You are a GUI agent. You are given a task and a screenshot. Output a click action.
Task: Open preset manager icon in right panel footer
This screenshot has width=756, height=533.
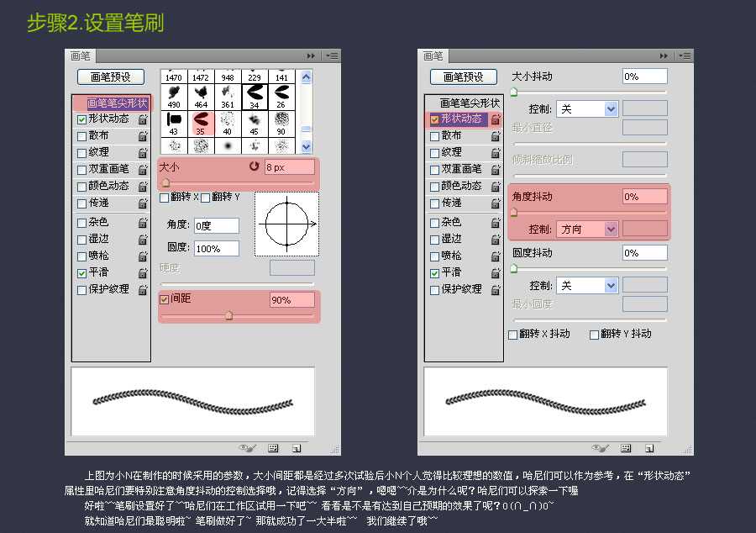coord(626,448)
